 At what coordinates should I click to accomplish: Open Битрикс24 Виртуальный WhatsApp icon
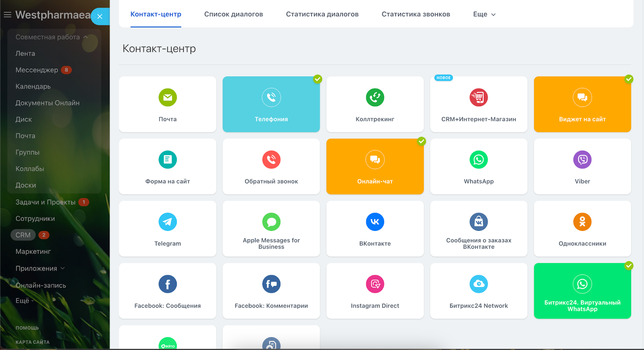(582, 284)
